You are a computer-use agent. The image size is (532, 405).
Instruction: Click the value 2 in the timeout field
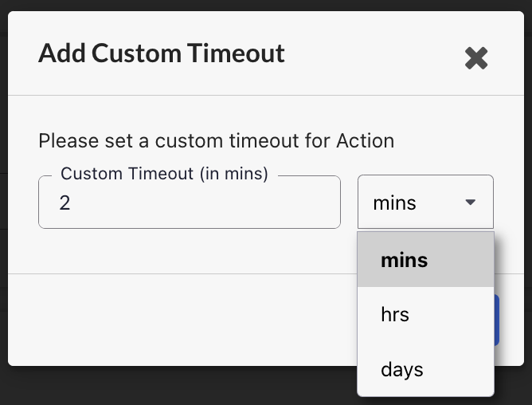pyautogui.click(x=65, y=203)
